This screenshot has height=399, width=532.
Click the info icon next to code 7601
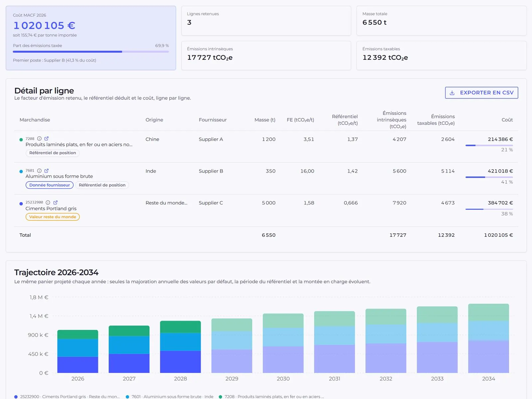39,171
